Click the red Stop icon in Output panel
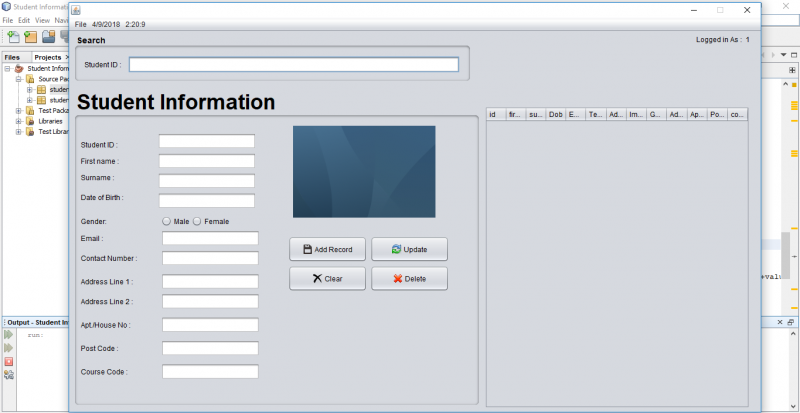Screen dimensions: 800x413 pos(8,361)
